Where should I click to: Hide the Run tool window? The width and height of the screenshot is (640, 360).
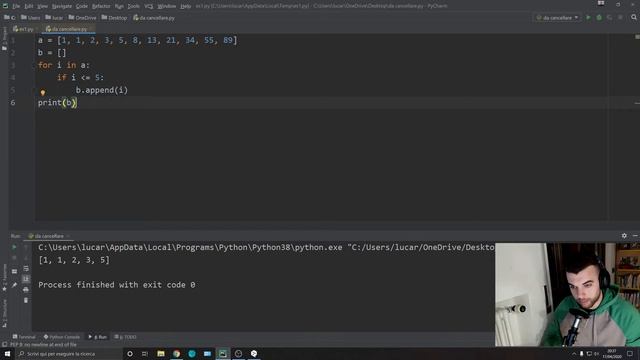coord(635,236)
